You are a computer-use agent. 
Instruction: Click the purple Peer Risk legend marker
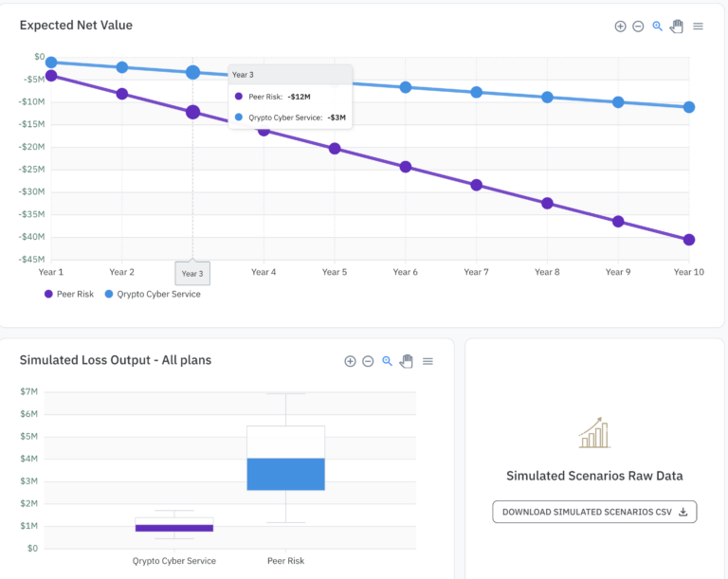[48, 294]
